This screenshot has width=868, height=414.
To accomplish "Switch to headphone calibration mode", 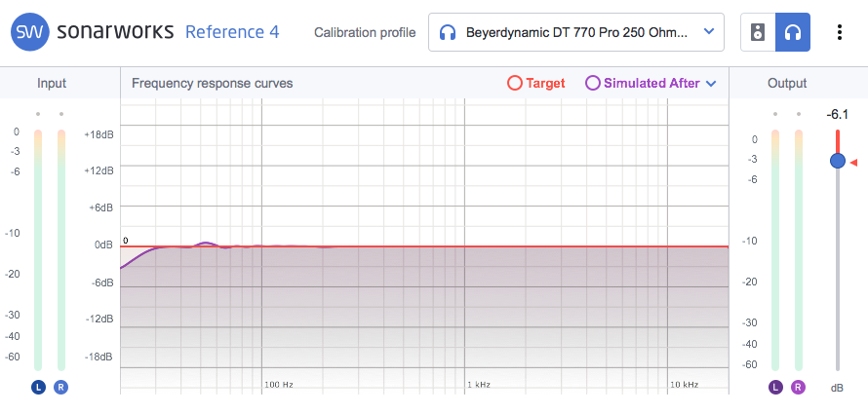I will (793, 32).
